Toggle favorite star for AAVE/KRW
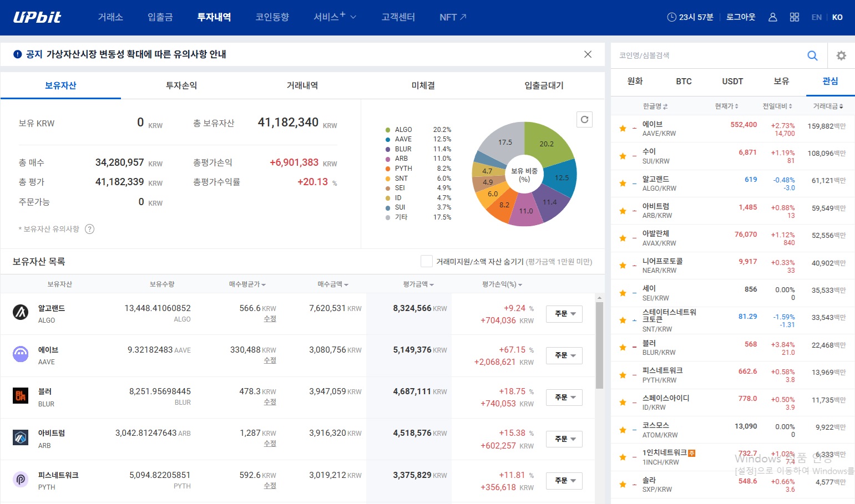The image size is (855, 504). pyautogui.click(x=623, y=129)
